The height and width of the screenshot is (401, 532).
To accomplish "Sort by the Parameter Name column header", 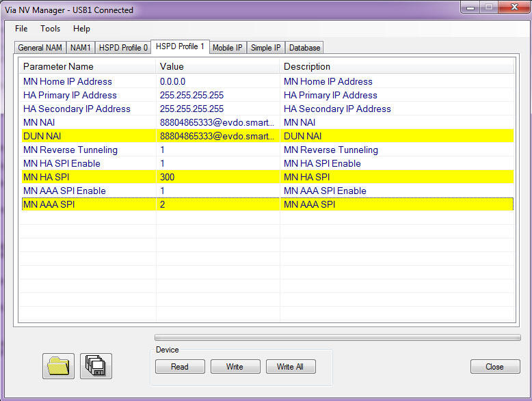I will coord(88,67).
